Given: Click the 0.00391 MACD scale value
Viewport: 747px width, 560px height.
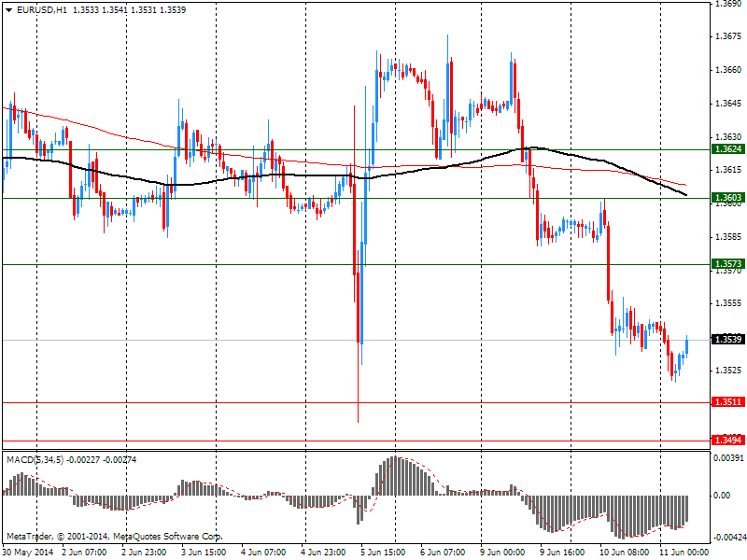Looking at the screenshot, I should 728,458.
